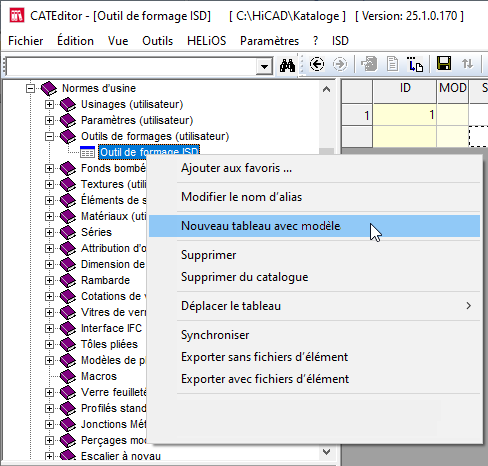Save with the floppy disk icon
Image resolution: width=488 pixels, height=466 pixels.
click(x=444, y=63)
